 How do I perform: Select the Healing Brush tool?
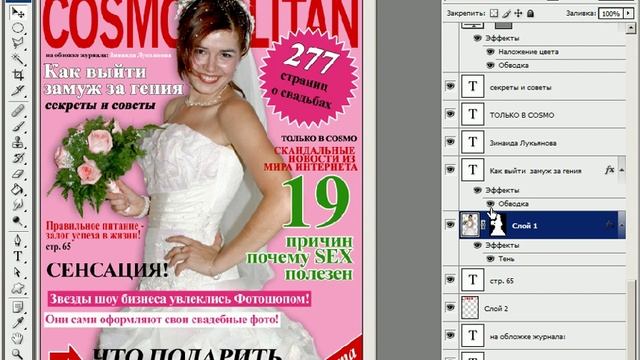(18, 111)
